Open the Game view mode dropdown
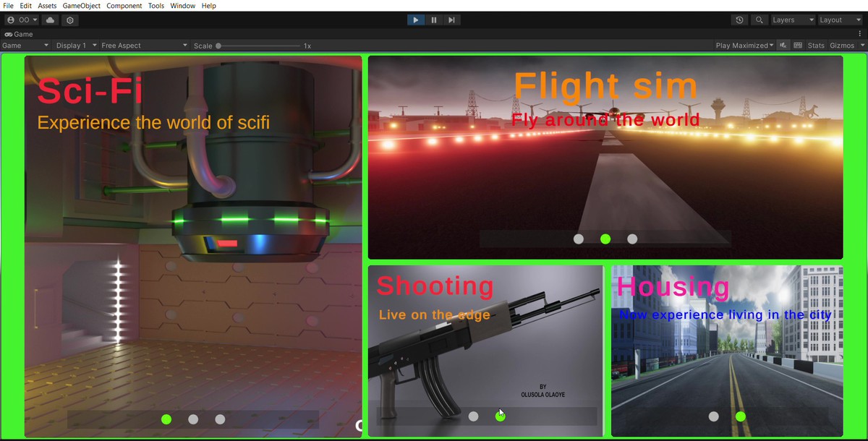 25,46
